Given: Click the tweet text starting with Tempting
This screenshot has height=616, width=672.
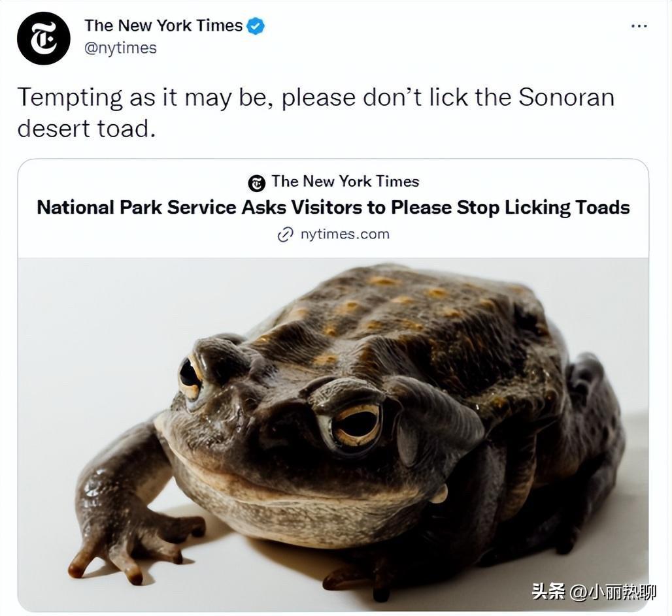Looking at the screenshot, I should (x=316, y=112).
